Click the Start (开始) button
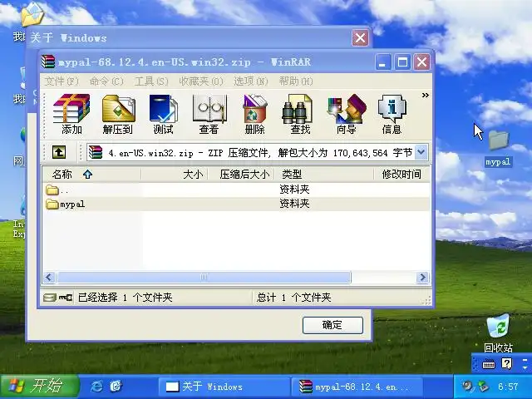532x399 pixels. [40, 387]
